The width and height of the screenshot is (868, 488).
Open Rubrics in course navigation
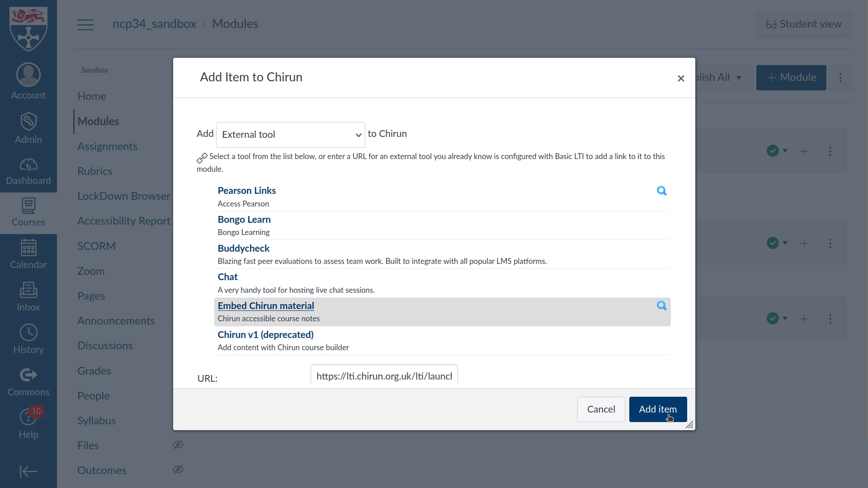point(94,171)
